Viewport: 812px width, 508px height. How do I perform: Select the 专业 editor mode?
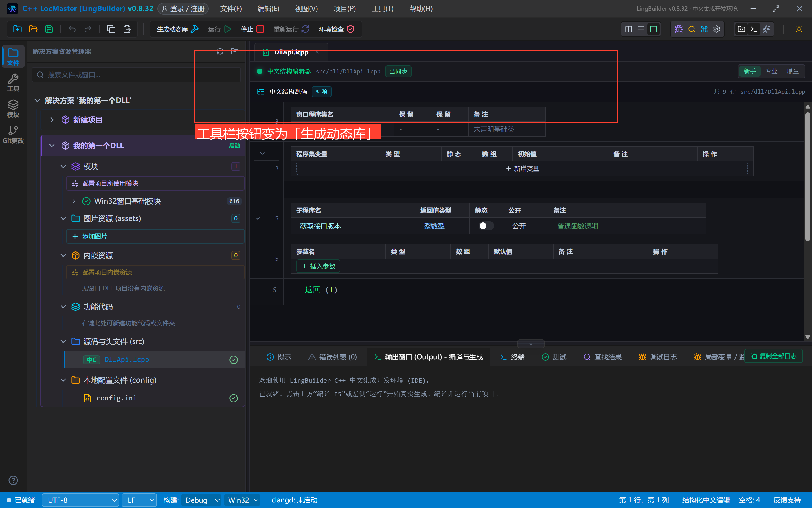coord(771,71)
